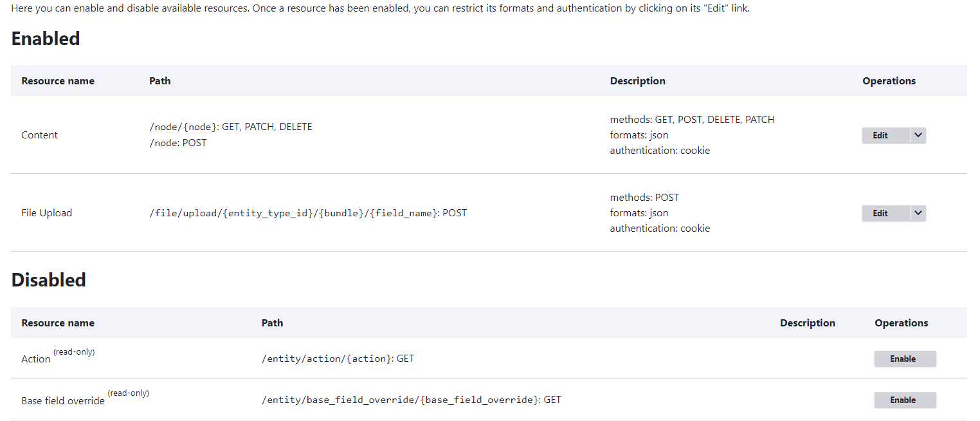Click 'methods: POST' in File Upload row
The width and height of the screenshot is (980, 421).
tap(645, 198)
